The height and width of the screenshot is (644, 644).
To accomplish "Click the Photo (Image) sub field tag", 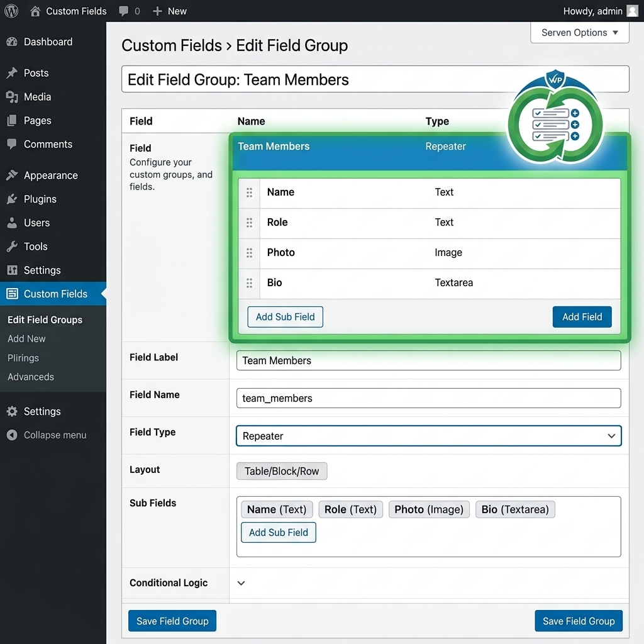I will (x=429, y=509).
